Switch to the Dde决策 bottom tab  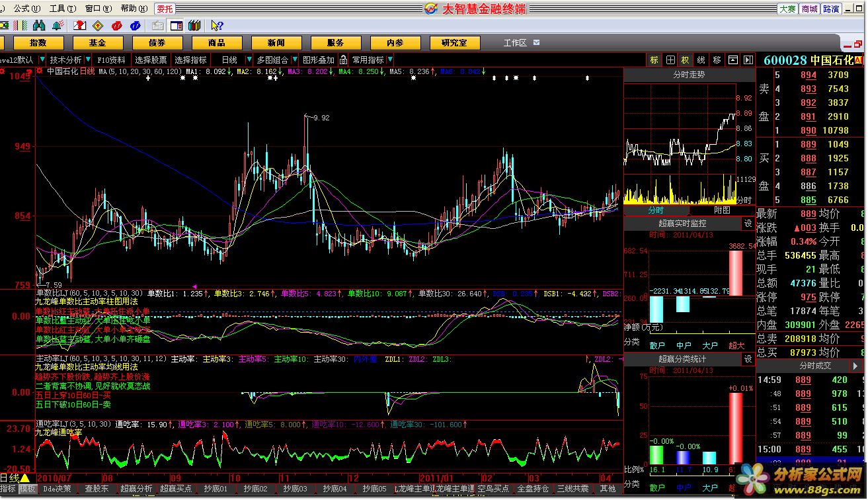[58, 489]
